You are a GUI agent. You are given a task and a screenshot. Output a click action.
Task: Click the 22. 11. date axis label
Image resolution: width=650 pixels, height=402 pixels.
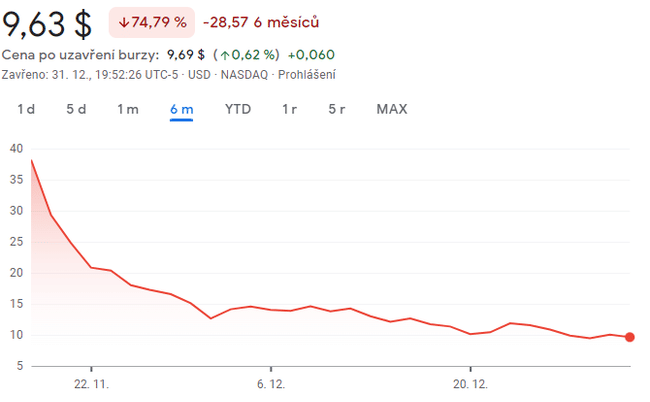pyautogui.click(x=90, y=382)
